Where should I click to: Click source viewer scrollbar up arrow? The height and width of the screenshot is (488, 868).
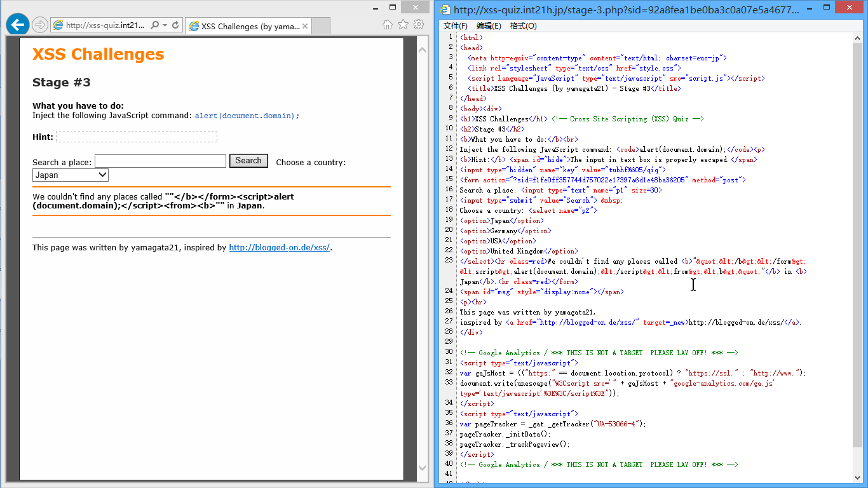(x=858, y=37)
